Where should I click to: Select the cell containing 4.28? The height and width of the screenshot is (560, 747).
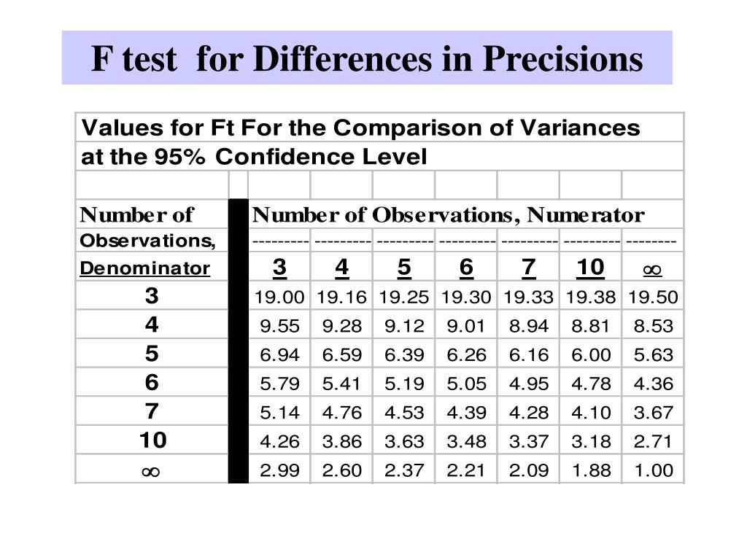(529, 413)
